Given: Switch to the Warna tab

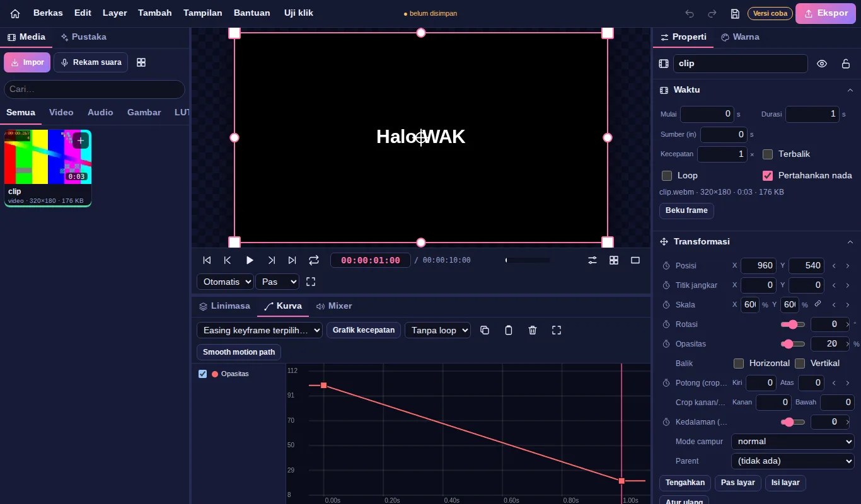Looking at the screenshot, I should coord(740,37).
